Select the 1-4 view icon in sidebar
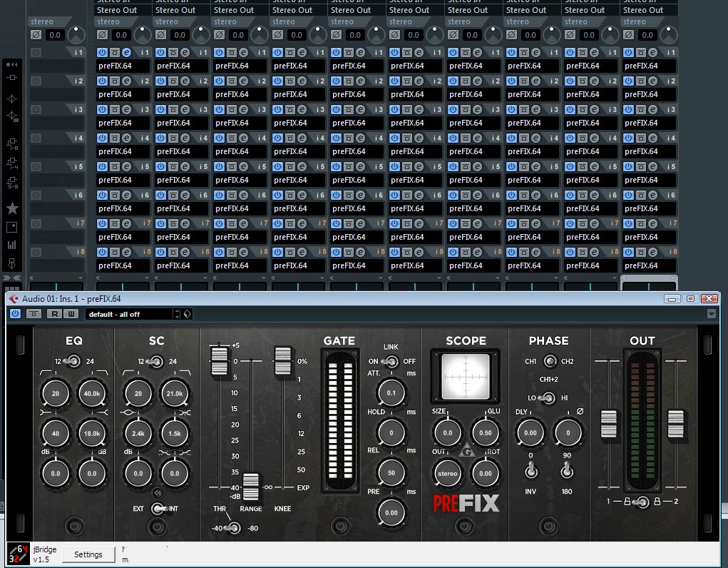The image size is (728, 568). tap(12, 163)
